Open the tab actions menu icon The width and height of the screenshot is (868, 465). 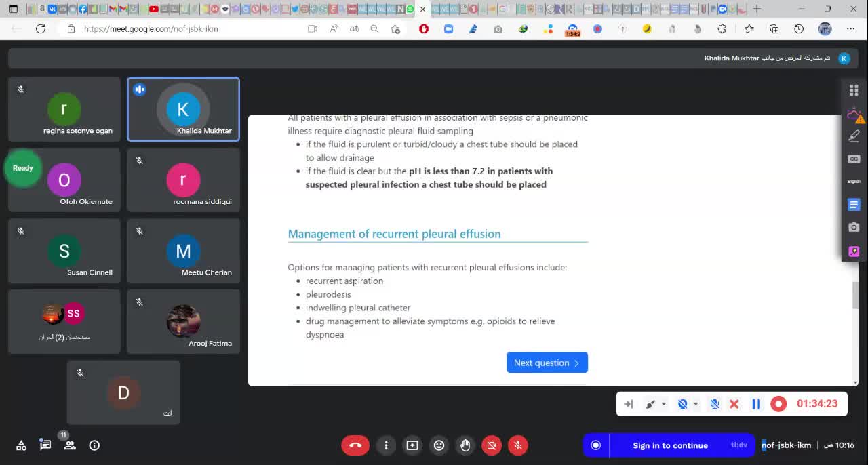[x=13, y=9]
